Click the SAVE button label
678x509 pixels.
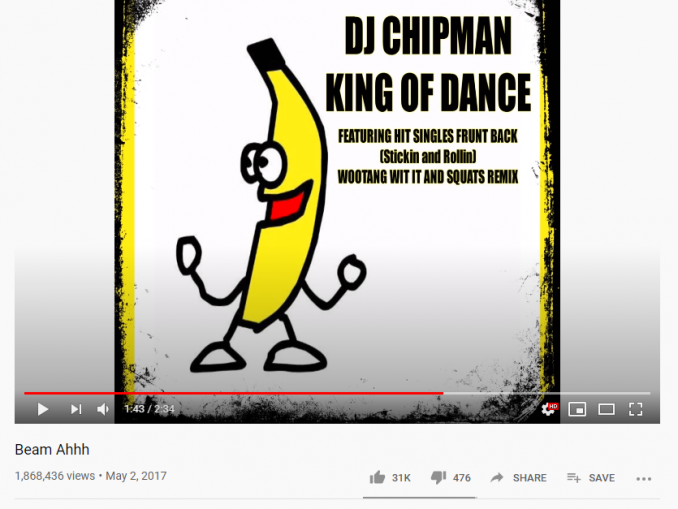coord(602,478)
